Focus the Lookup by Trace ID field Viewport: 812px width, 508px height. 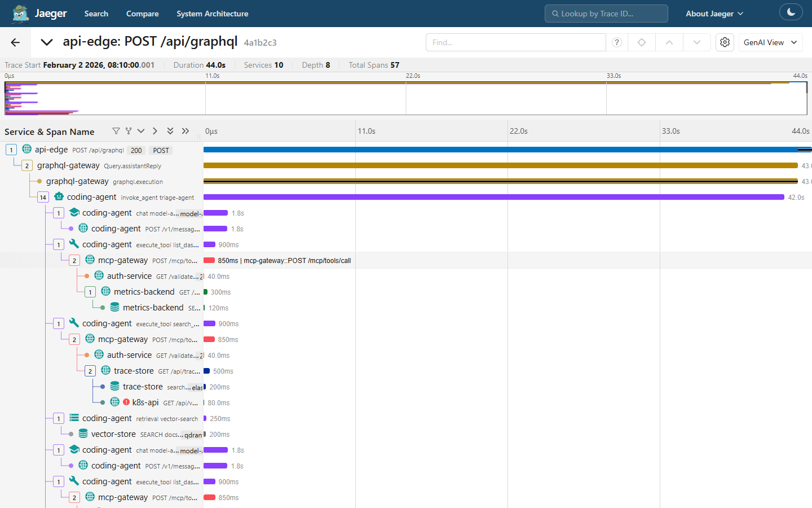pos(606,14)
